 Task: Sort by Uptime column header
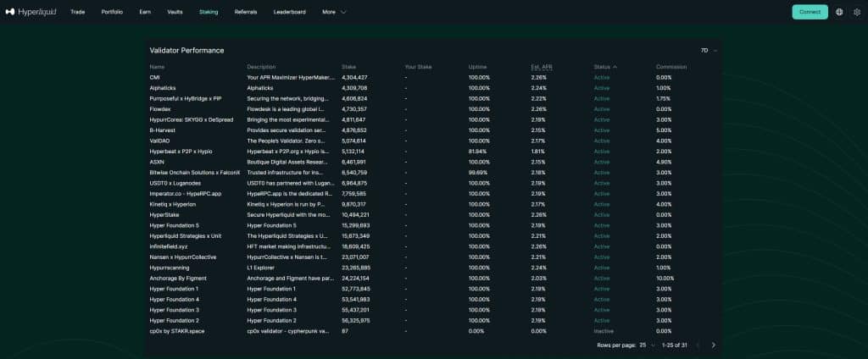[x=478, y=67]
